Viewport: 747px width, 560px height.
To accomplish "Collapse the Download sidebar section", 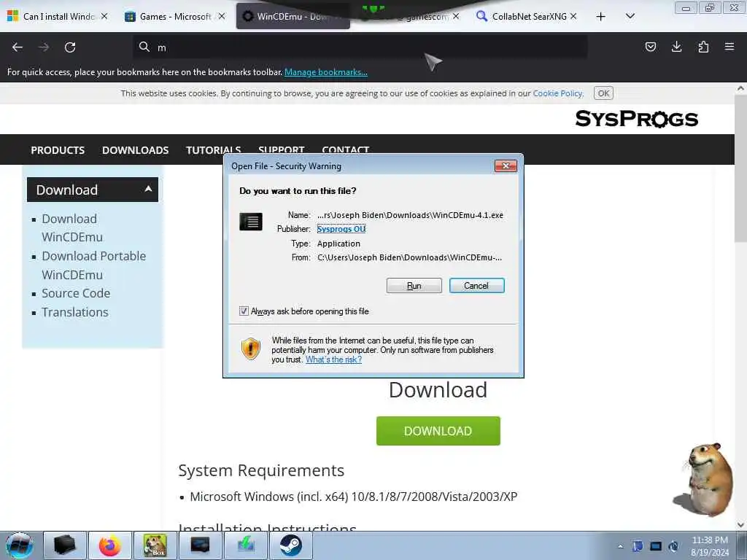I will [148, 189].
